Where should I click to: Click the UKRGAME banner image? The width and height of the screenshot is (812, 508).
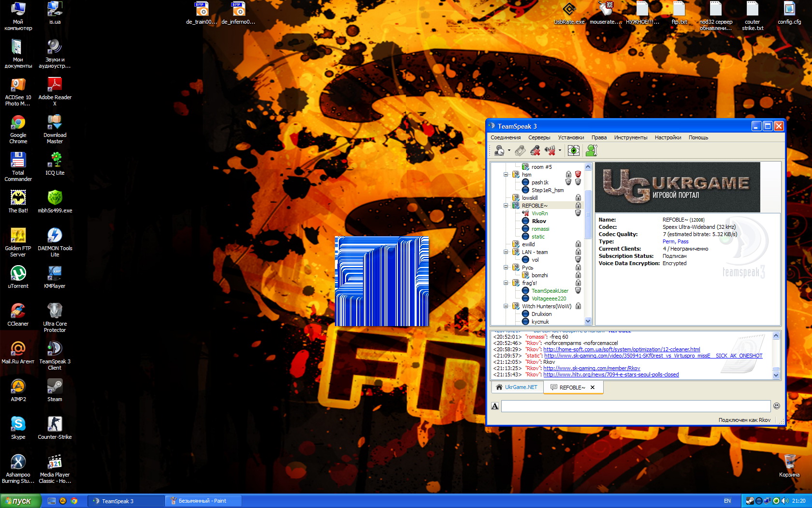point(677,187)
